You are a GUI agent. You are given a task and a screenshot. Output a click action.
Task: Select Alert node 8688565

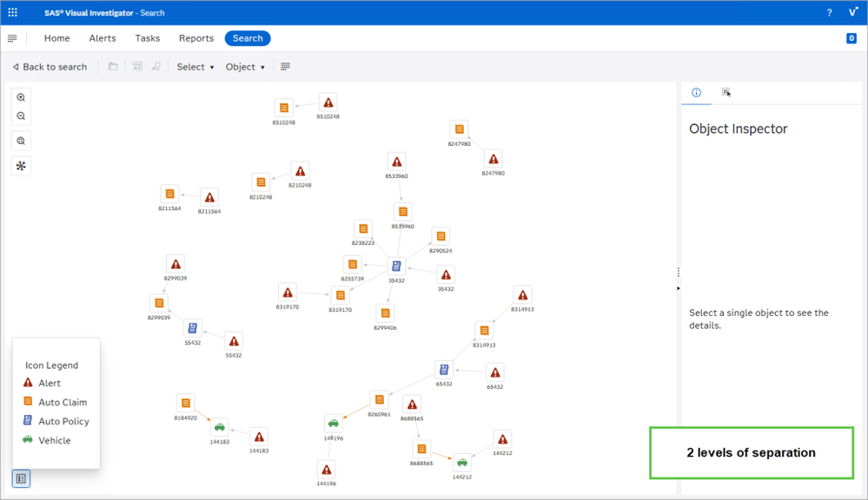pyautogui.click(x=412, y=405)
